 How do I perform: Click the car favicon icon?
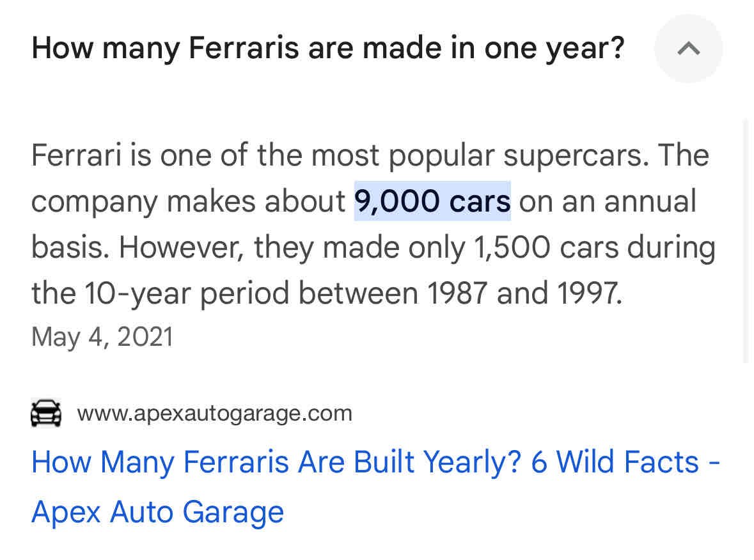[46, 413]
